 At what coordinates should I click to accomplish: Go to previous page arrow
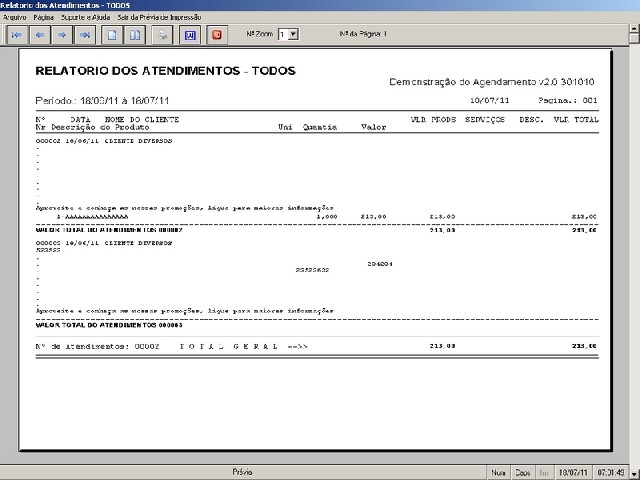(40, 35)
